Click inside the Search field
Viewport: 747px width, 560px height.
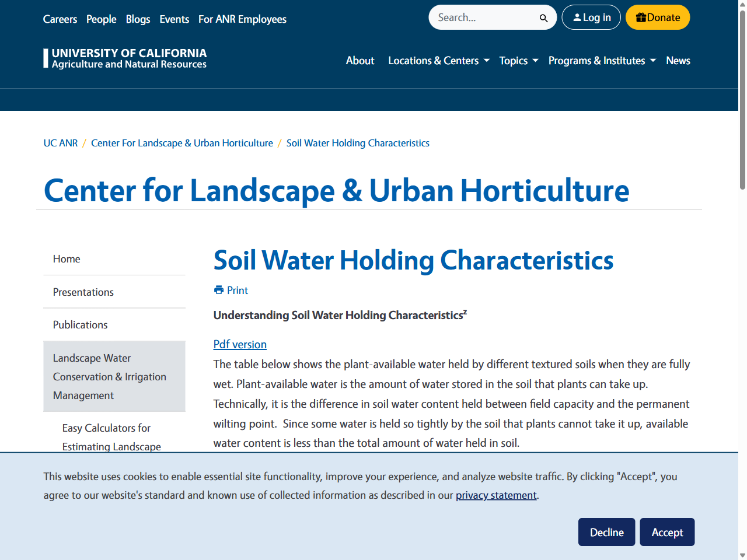click(484, 17)
